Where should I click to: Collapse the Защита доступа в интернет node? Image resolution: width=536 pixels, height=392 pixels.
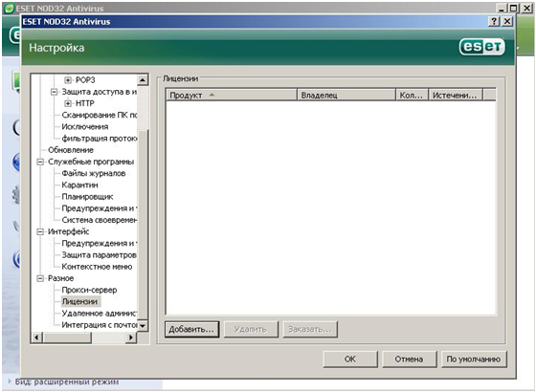pyautogui.click(x=54, y=92)
